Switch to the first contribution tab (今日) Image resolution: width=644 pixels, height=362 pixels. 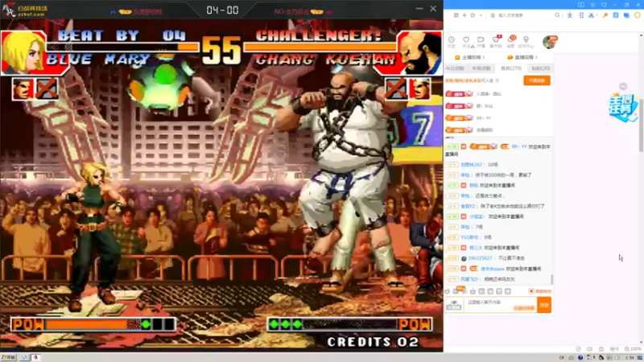tap(455, 68)
